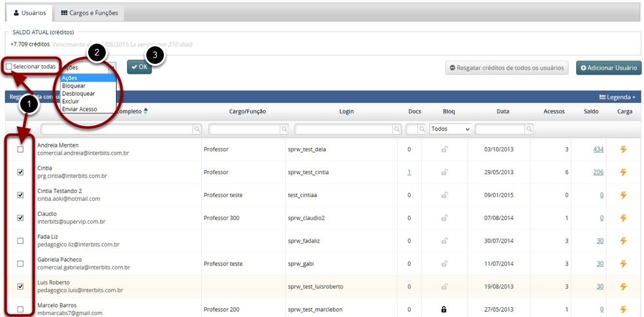Click the lightning Carga icon for Luis Roberto

(623, 286)
